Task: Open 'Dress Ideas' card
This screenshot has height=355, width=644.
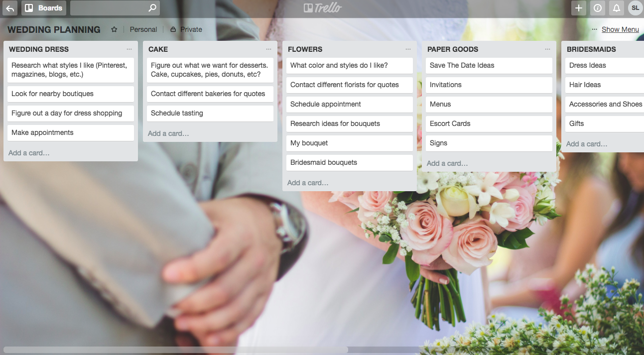Action: click(x=605, y=65)
